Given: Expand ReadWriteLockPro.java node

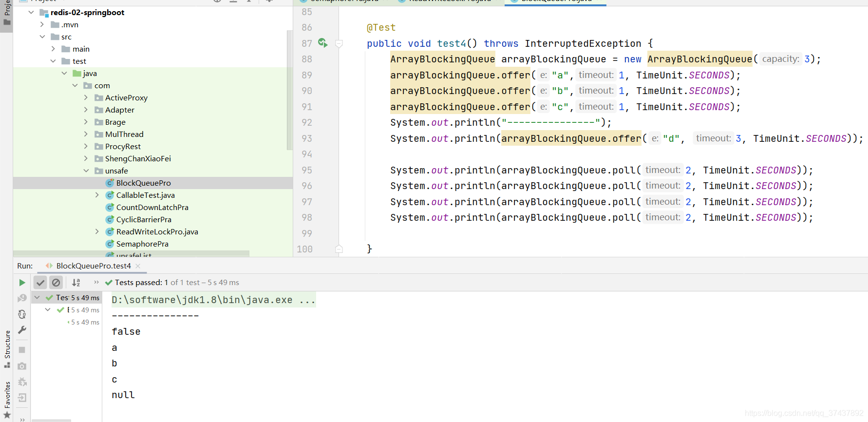Looking at the screenshot, I should 97,231.
